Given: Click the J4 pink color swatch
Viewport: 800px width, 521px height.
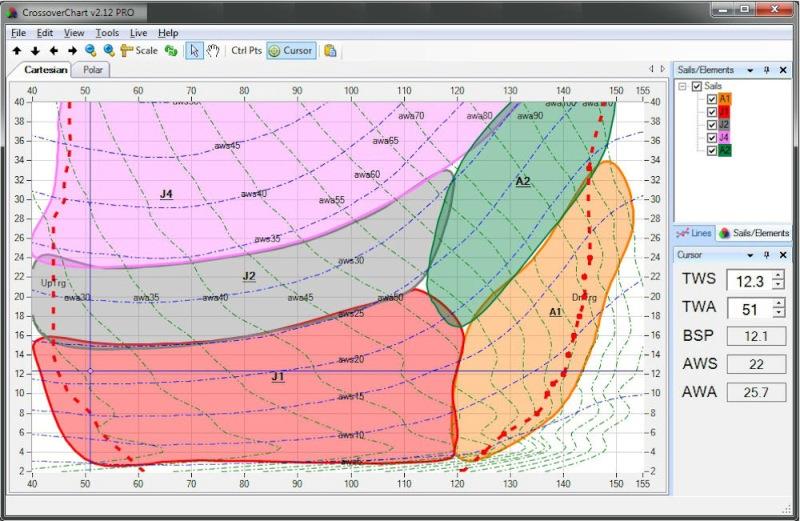Looking at the screenshot, I should point(724,137).
